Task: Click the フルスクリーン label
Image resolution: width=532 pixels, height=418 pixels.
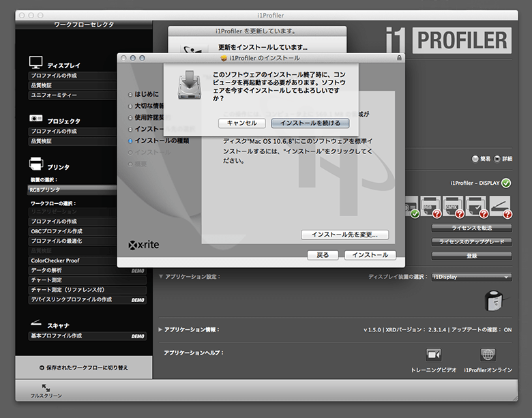Action: pos(46,395)
